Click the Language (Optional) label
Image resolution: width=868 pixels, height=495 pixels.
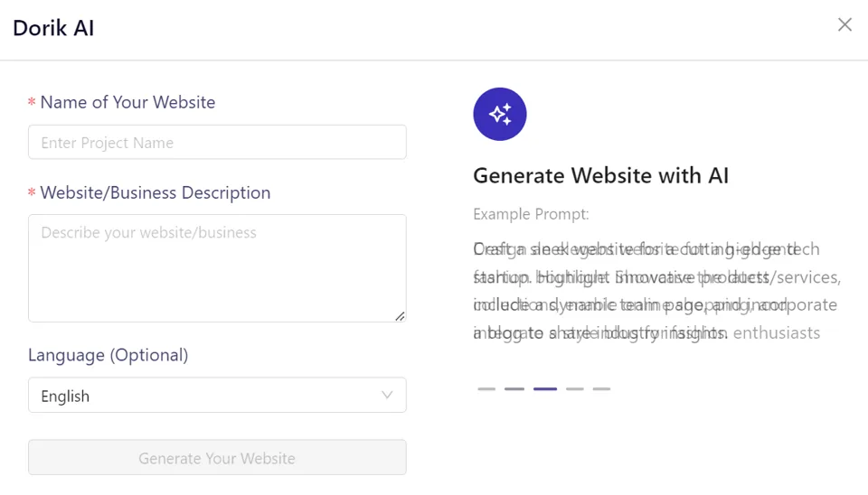[108, 355]
